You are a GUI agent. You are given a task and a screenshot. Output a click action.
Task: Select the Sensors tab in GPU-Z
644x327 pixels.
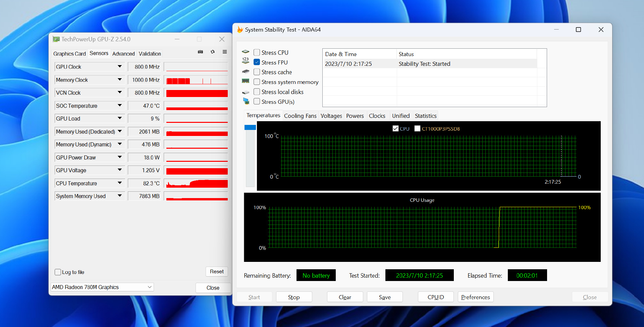pos(99,53)
